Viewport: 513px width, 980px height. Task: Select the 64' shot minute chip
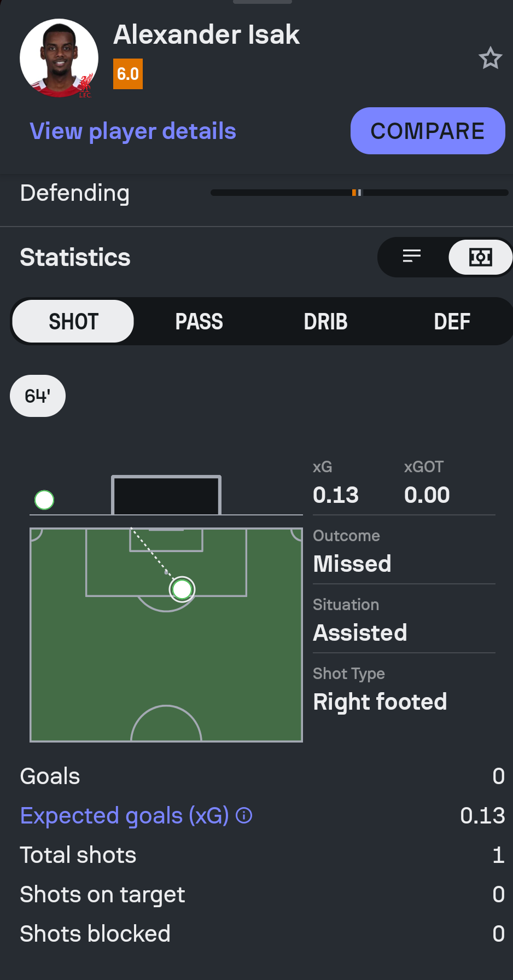(38, 396)
